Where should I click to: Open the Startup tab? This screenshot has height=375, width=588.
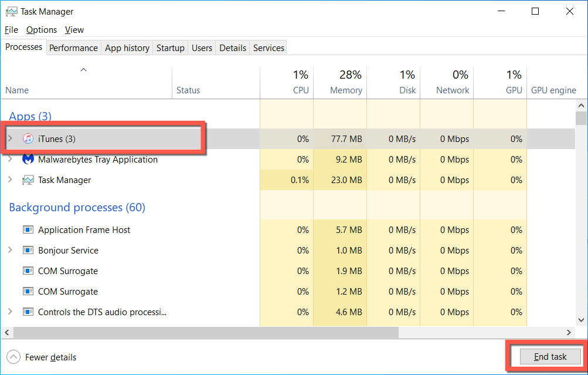point(170,48)
